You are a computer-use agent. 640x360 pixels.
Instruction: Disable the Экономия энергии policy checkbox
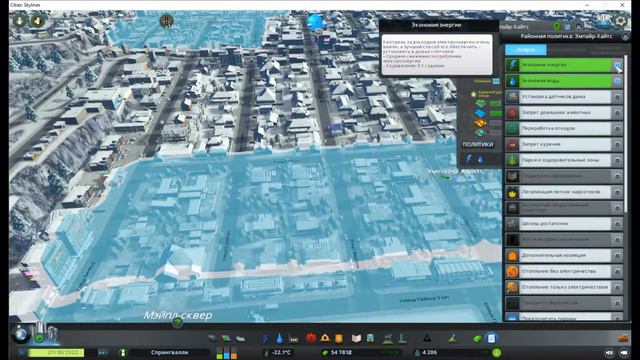pyautogui.click(x=617, y=65)
